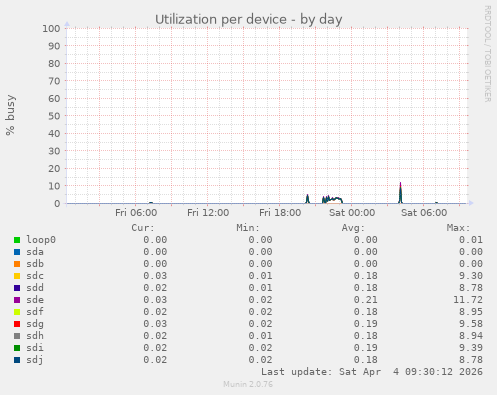Click the sdg red legend swatch
This screenshot has width=497, height=395.
tap(17, 324)
